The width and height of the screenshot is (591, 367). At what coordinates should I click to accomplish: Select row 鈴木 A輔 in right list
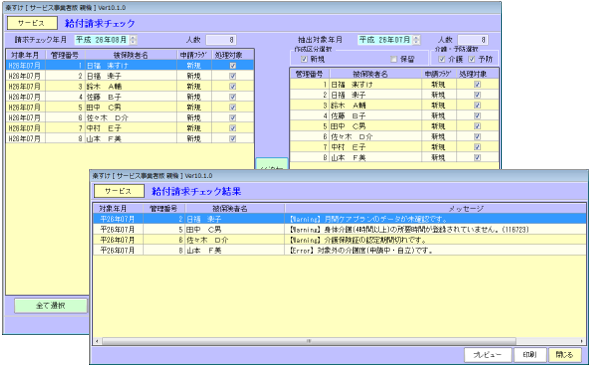(395, 105)
